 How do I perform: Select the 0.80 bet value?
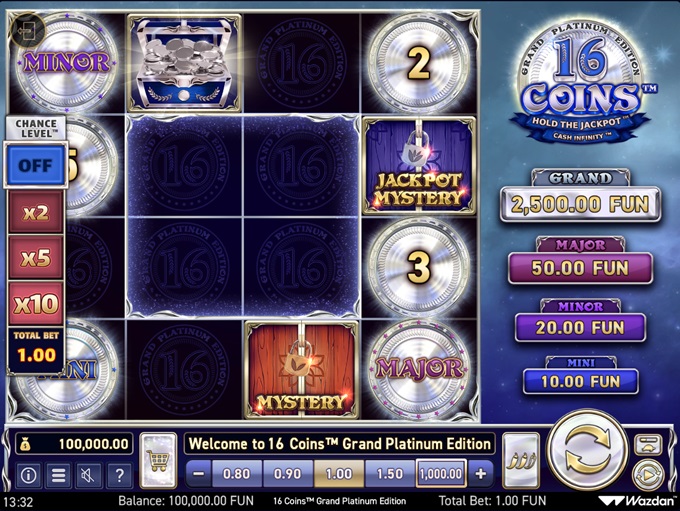[x=236, y=474]
